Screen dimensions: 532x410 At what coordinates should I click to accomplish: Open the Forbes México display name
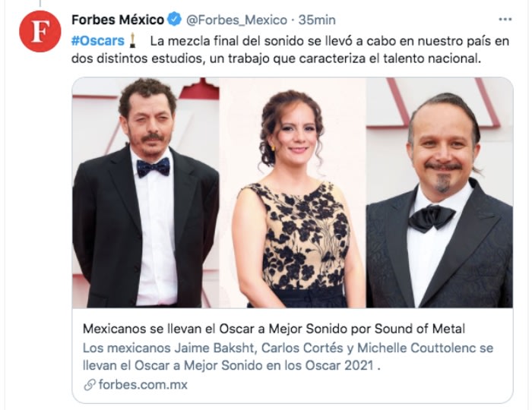117,20
